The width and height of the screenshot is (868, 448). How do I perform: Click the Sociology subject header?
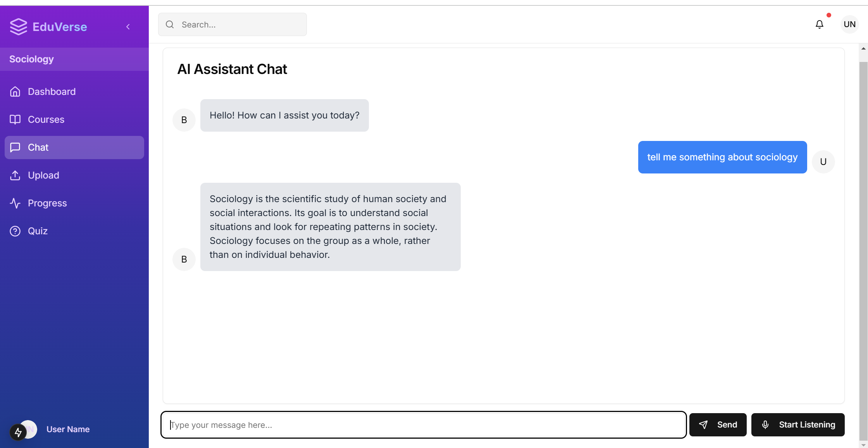31,59
